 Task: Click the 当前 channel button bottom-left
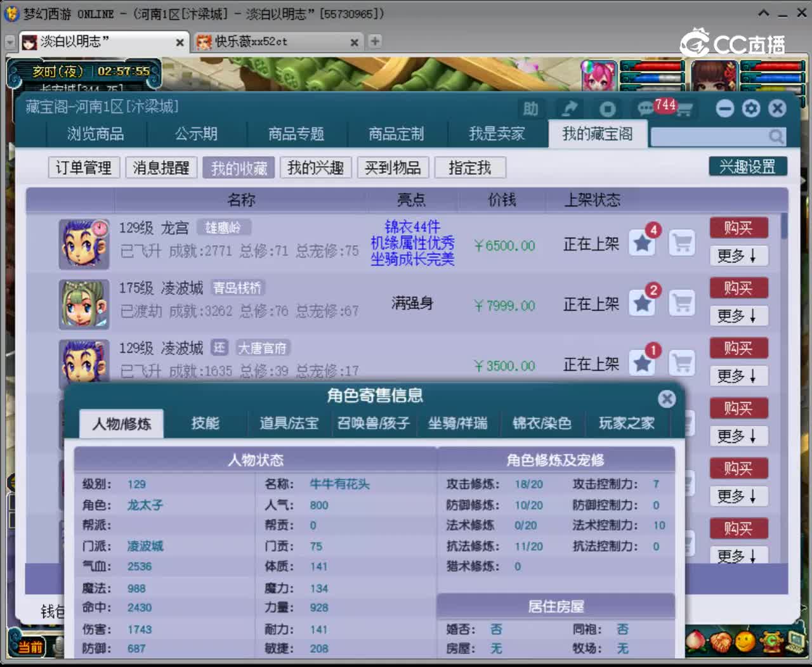coord(29,647)
